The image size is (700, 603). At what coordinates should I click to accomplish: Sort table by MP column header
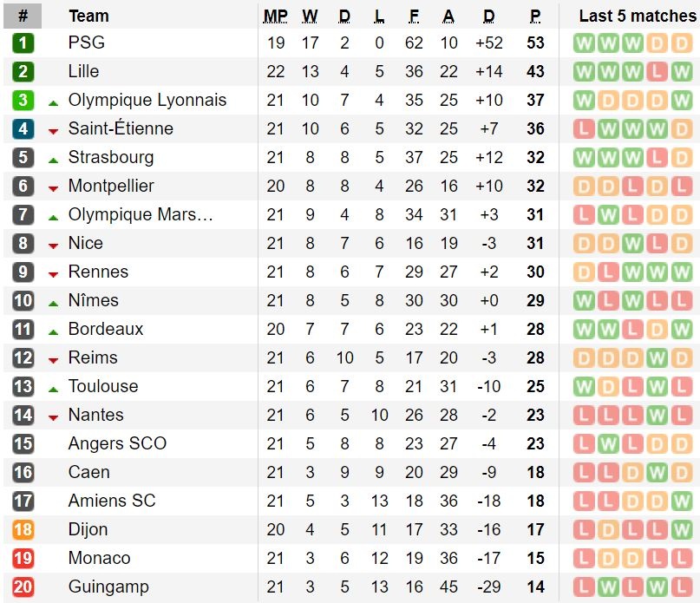click(276, 16)
